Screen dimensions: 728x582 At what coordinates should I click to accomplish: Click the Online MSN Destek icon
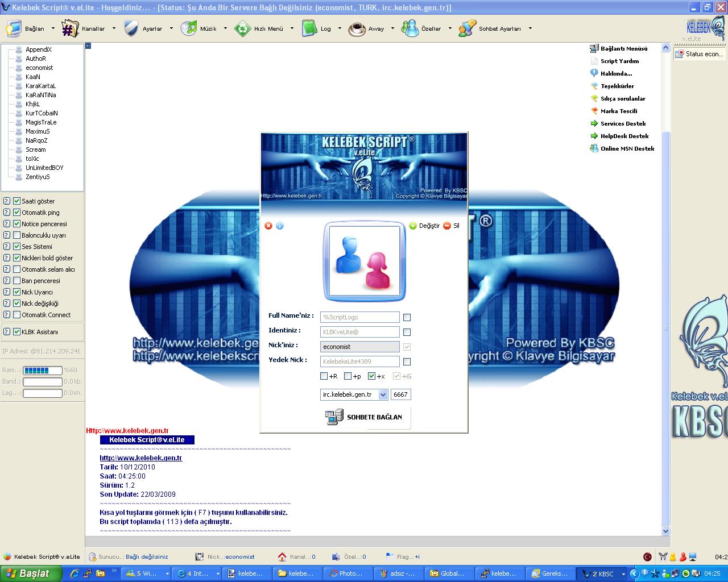pyautogui.click(x=594, y=148)
